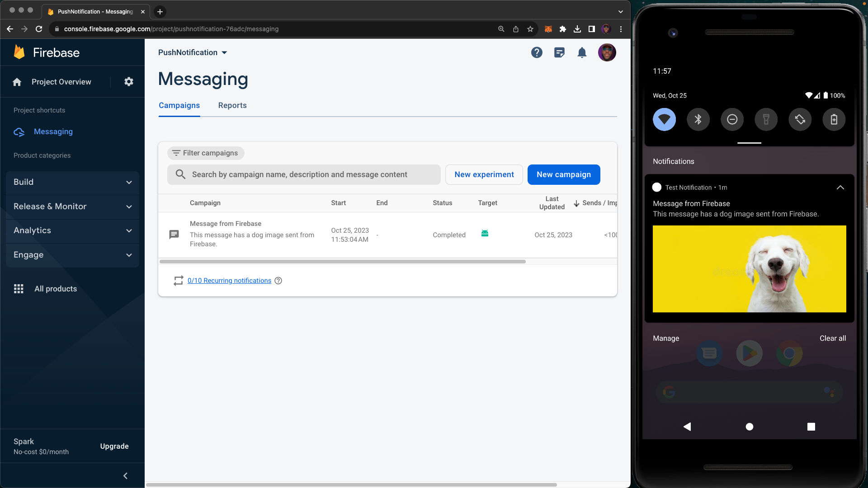This screenshot has width=868, height=488.
Task: Click the quick settings panel drag handle
Action: click(749, 143)
